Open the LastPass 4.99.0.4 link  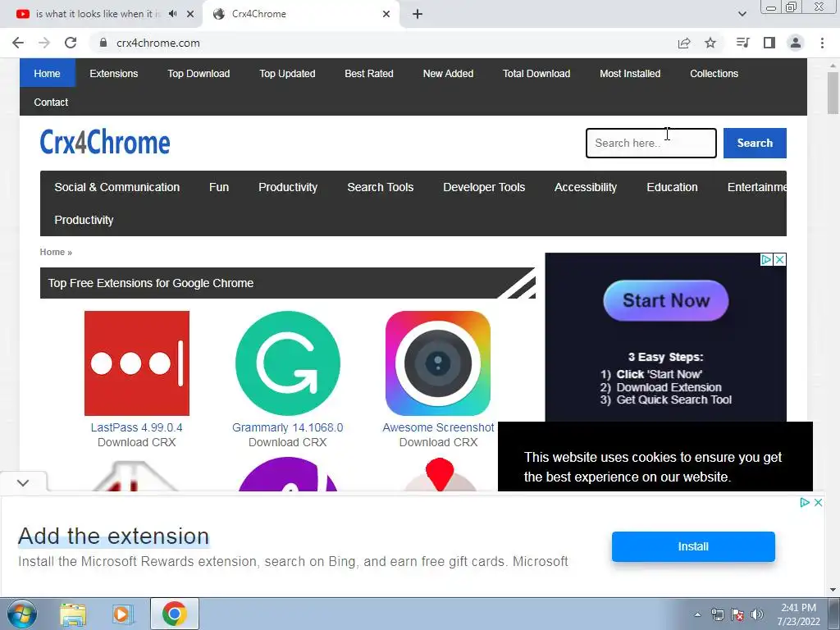pos(137,427)
